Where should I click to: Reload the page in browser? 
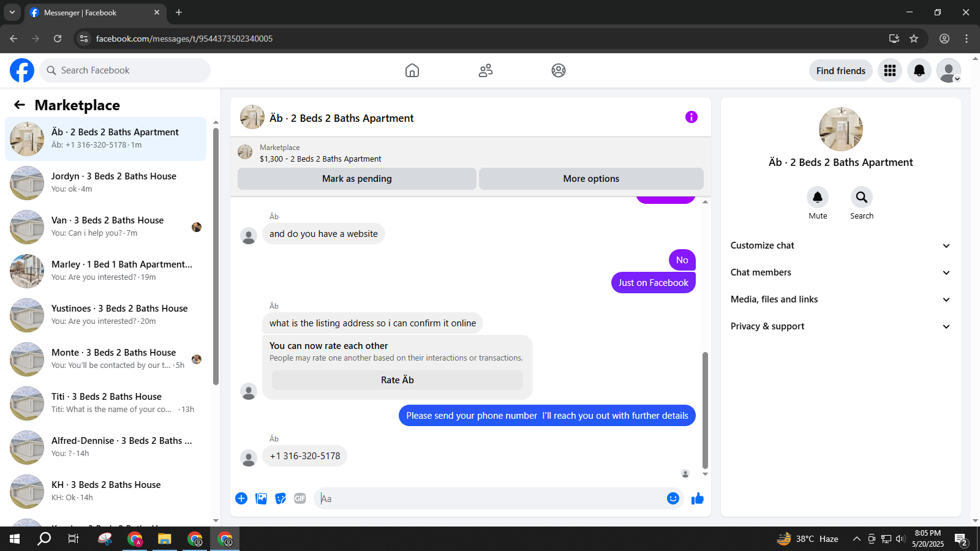58,39
